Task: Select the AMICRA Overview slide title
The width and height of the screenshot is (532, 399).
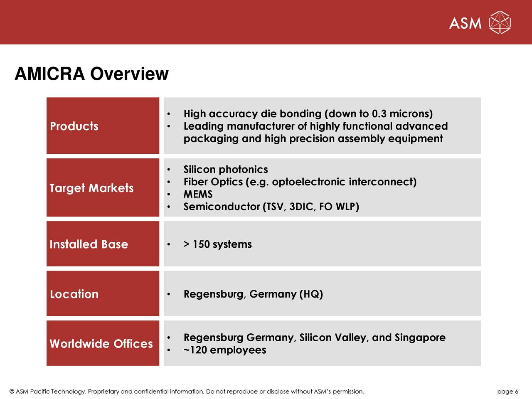Action: [x=91, y=74]
